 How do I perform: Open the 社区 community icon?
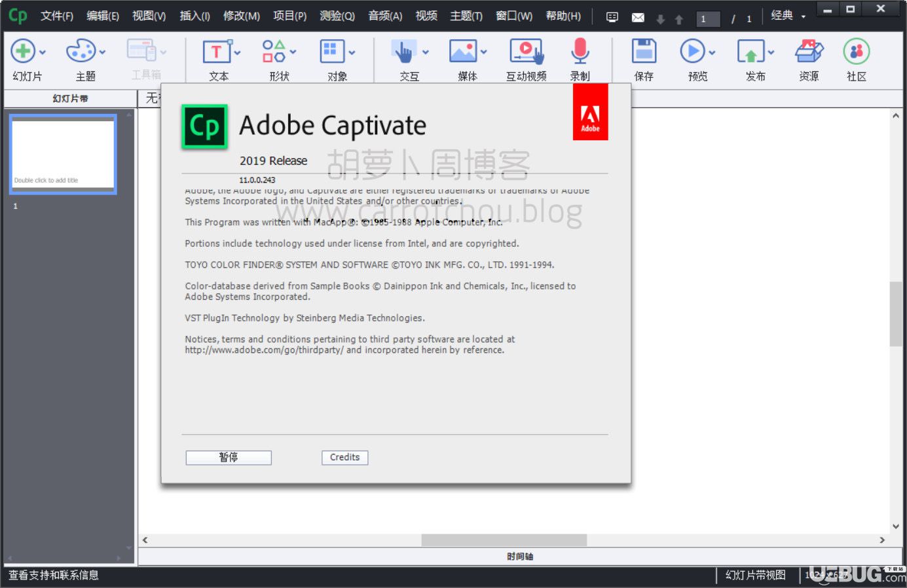(857, 51)
